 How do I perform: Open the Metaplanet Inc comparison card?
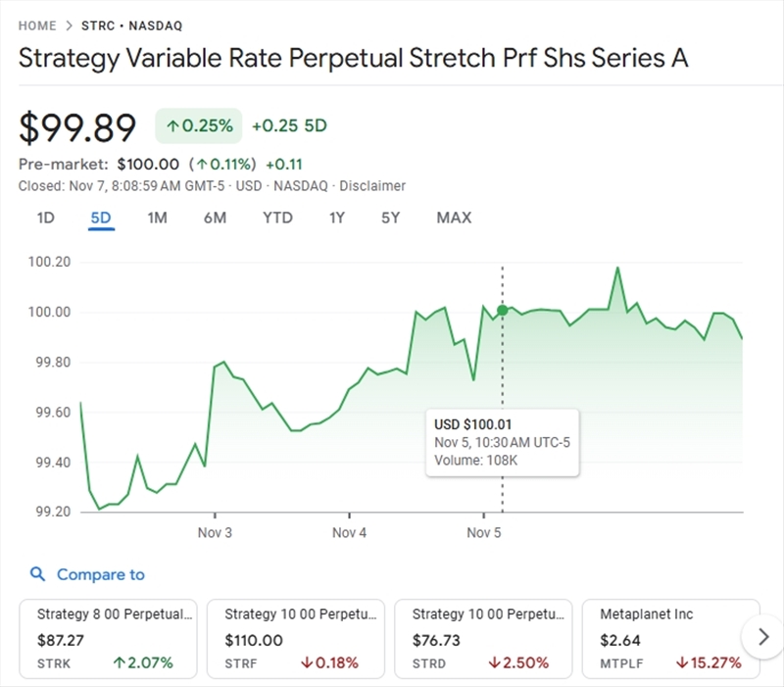point(670,638)
